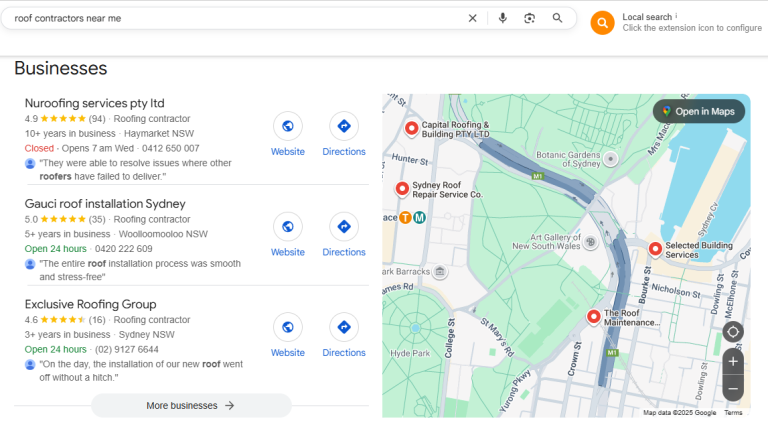The height and width of the screenshot is (437, 768).
Task: Click Open in Maps button
Action: point(699,111)
